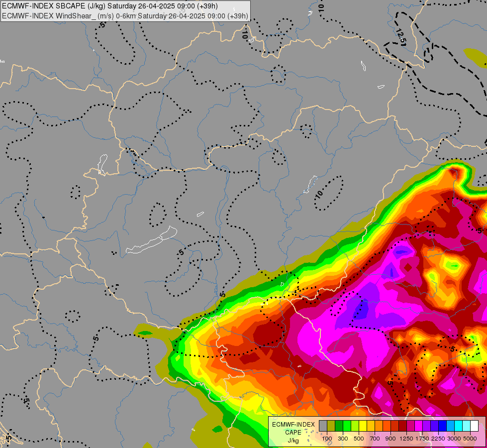
Task: Click the white swatch in the CAPE legend
Action: tap(475, 426)
